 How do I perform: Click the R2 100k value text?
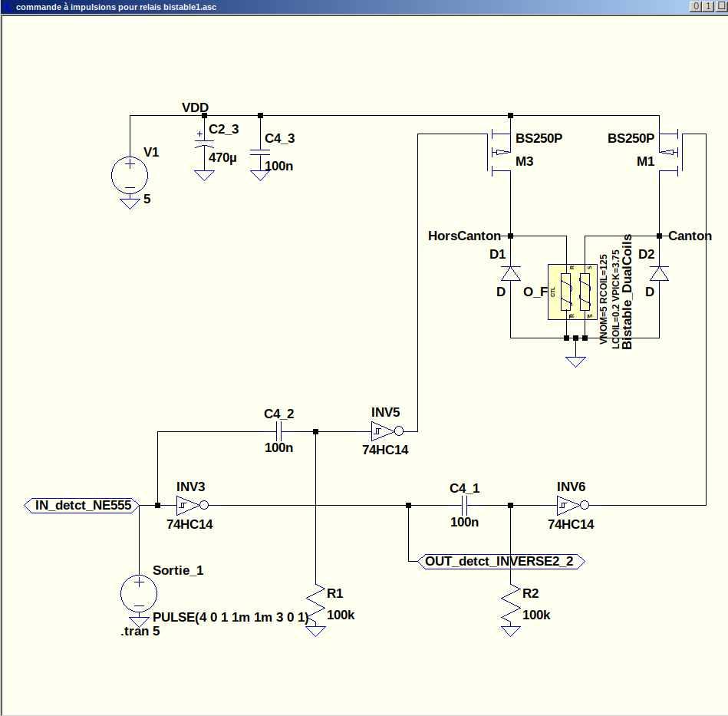click(536, 615)
